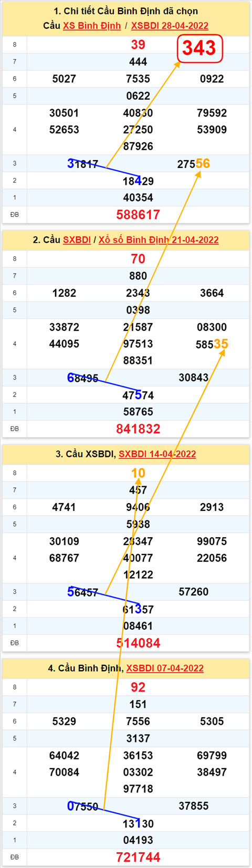Viewport: 252px width, 868px height.
Task: Click third prize number 31817
Action: tap(83, 164)
